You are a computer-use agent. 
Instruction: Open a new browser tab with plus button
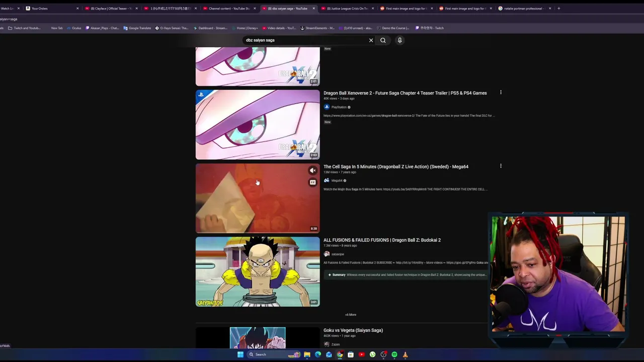click(x=558, y=9)
